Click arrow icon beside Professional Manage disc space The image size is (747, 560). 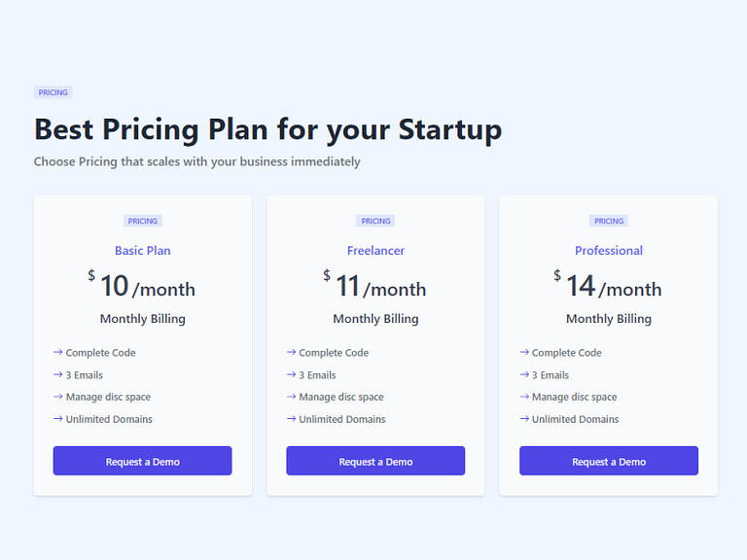tap(524, 397)
